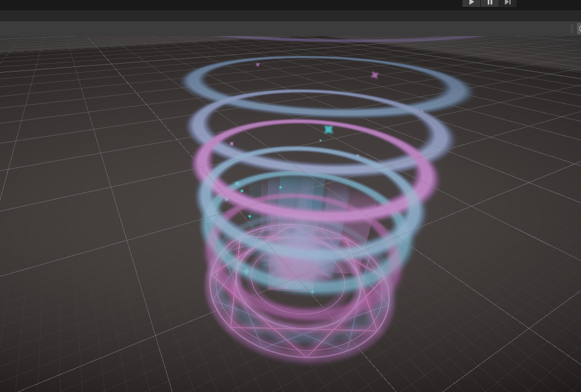Advance one frame with the Step button

(x=508, y=3)
